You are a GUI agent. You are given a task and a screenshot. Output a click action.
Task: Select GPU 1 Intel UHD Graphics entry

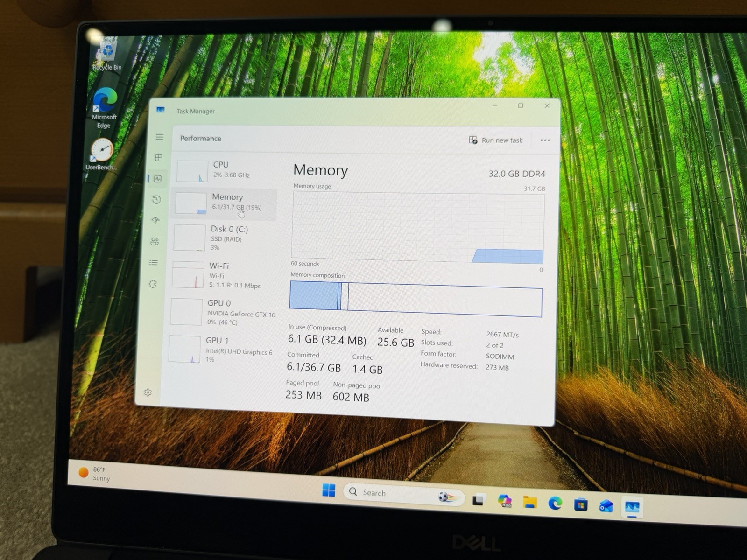[220, 349]
